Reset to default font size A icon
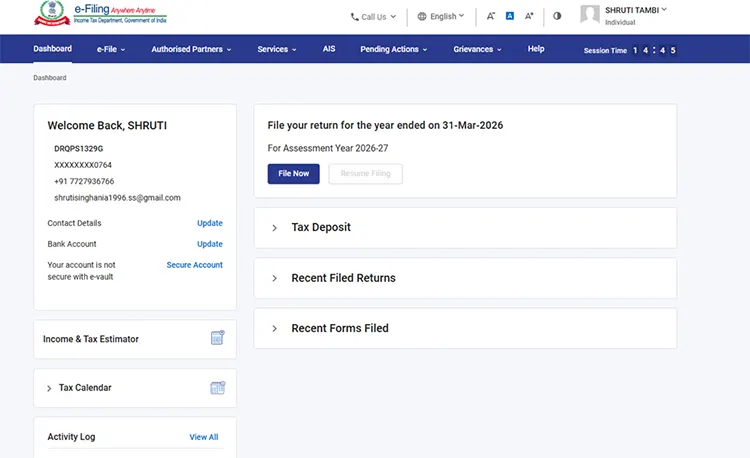Screen dimensions: 750x458 tap(510, 16)
